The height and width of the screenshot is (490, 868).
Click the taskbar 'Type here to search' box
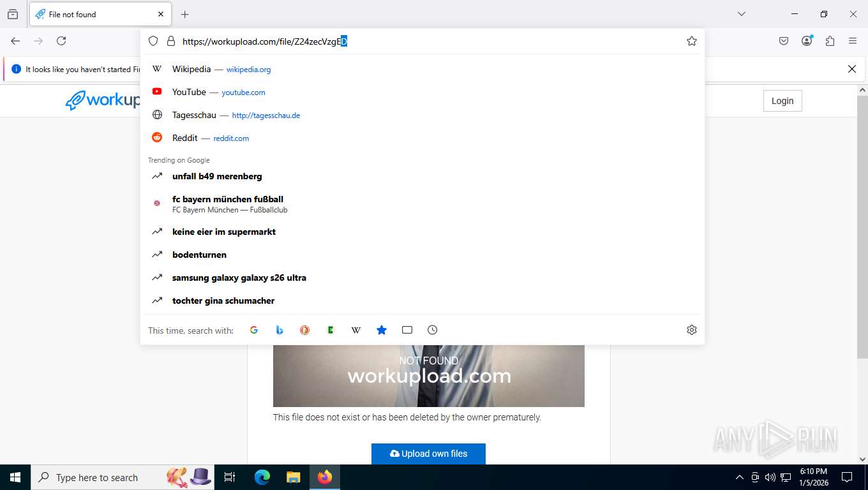[x=123, y=477]
